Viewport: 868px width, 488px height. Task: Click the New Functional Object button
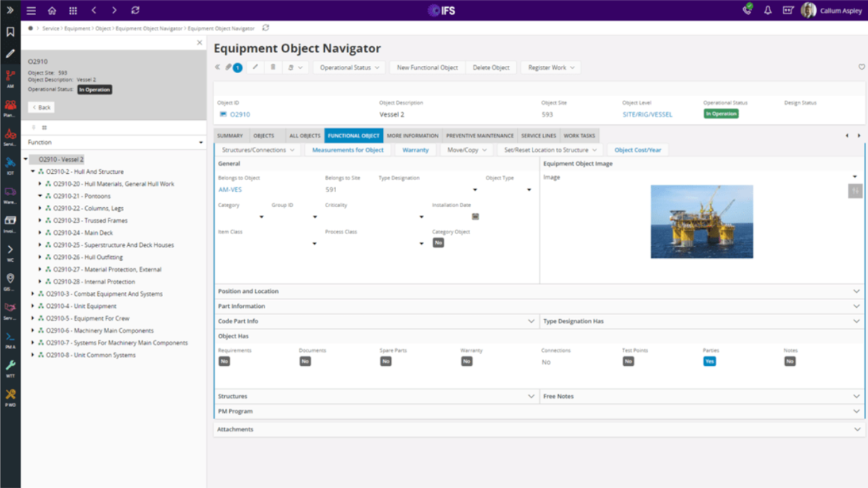tap(428, 67)
